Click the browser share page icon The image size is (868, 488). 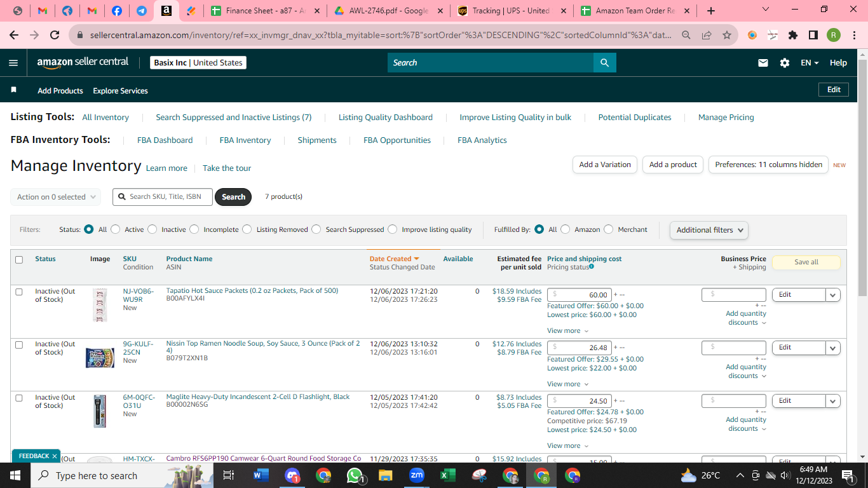[x=707, y=35]
